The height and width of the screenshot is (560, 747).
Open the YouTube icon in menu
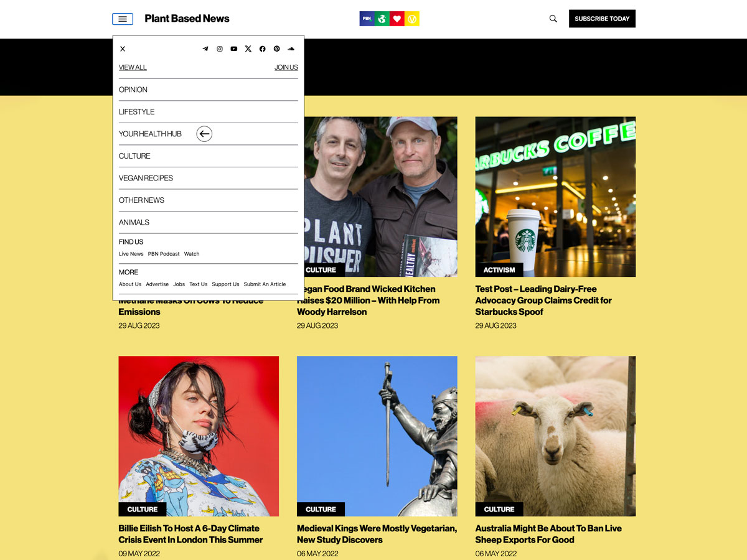(x=234, y=49)
